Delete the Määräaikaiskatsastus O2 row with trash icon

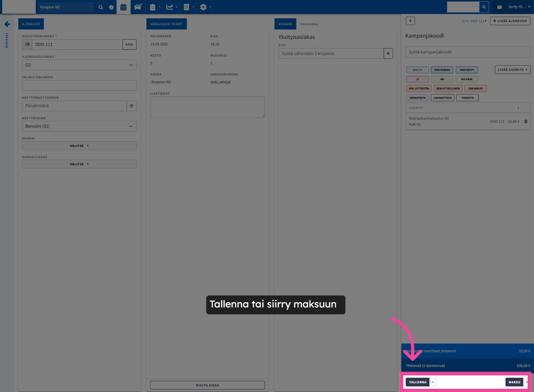coord(526,121)
